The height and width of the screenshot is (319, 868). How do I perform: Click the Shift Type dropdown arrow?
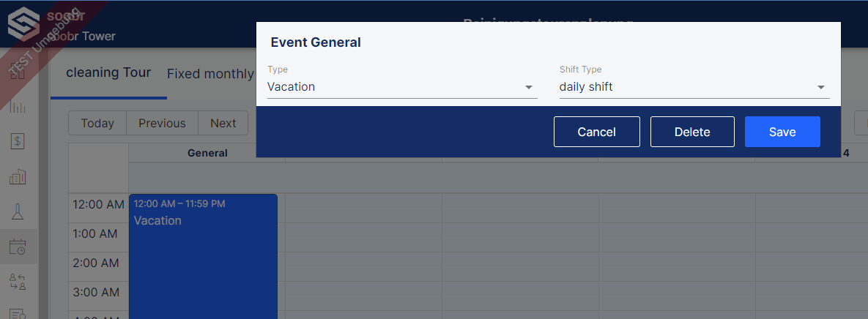click(821, 87)
